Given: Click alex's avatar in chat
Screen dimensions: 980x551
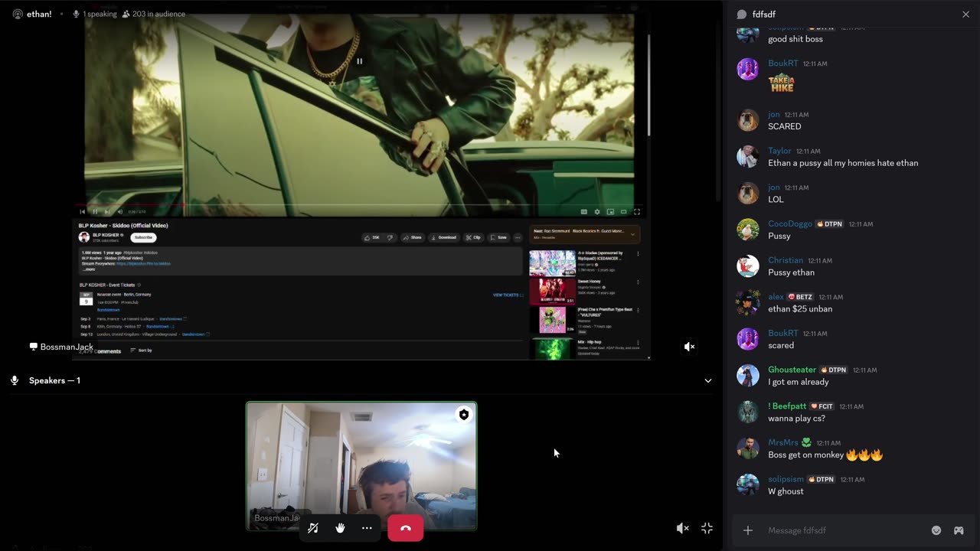Looking at the screenshot, I should coord(748,302).
